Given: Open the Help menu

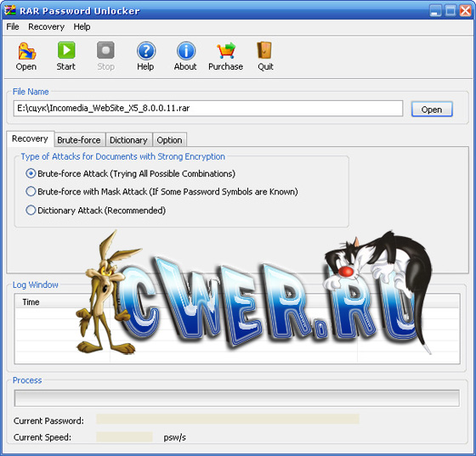Looking at the screenshot, I should tap(82, 26).
